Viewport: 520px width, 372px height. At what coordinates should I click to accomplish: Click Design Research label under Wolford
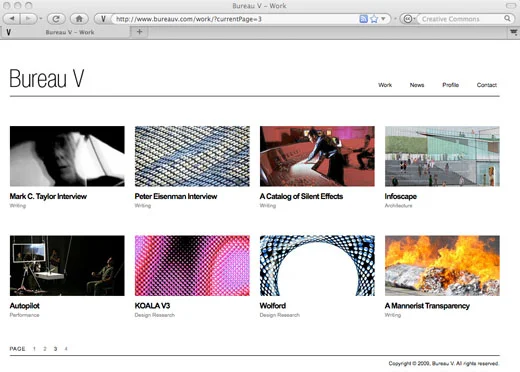(279, 315)
